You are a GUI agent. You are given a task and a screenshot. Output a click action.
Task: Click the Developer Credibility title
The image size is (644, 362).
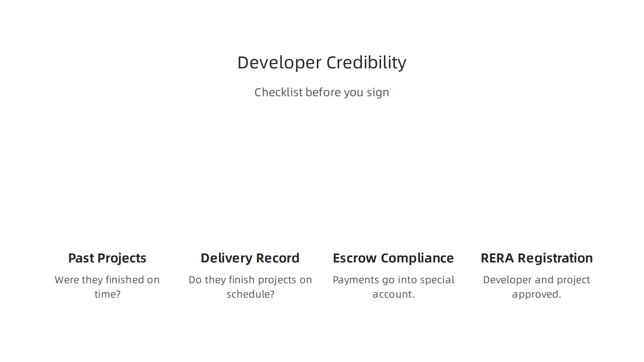point(322,63)
